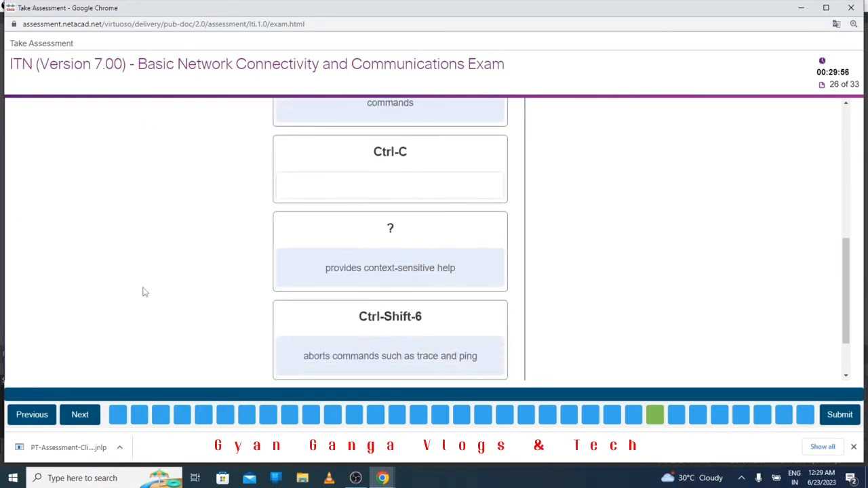This screenshot has width=868, height=488.
Task: Open the notification center icon
Action: pyautogui.click(x=851, y=478)
